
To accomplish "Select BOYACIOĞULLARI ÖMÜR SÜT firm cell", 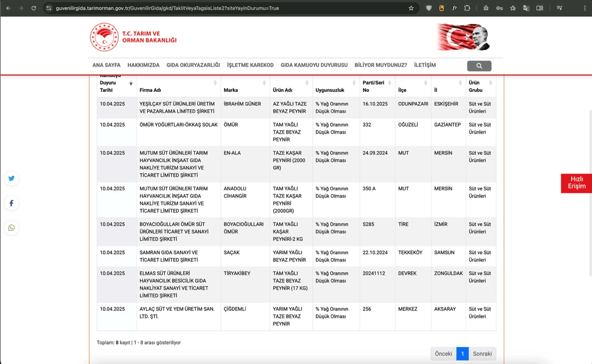I will tap(179, 232).
